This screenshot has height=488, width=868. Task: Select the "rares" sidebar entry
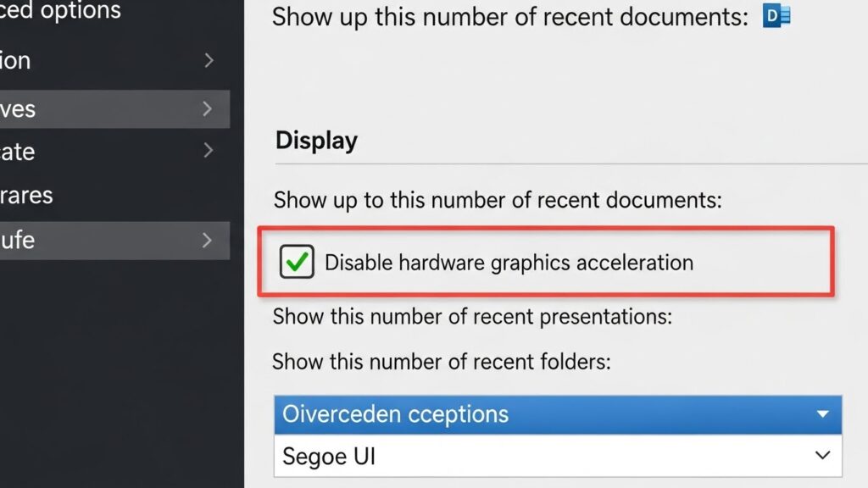click(26, 195)
